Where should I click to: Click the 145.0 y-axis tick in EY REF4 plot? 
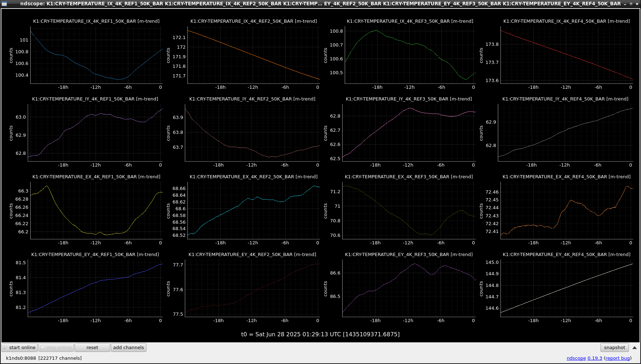click(492, 262)
